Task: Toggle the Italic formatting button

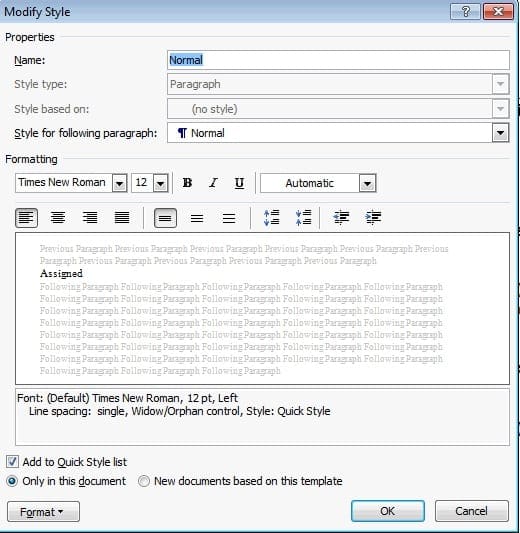Action: coord(213,183)
